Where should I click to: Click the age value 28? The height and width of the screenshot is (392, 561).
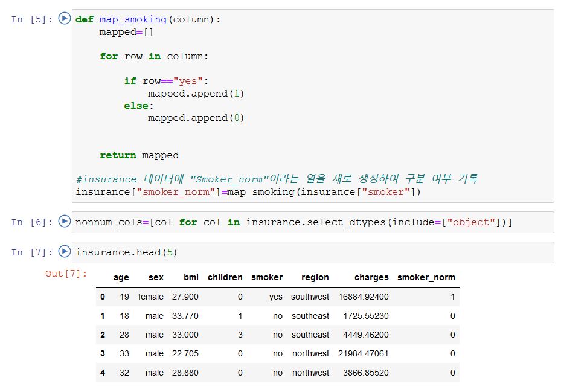coord(124,335)
